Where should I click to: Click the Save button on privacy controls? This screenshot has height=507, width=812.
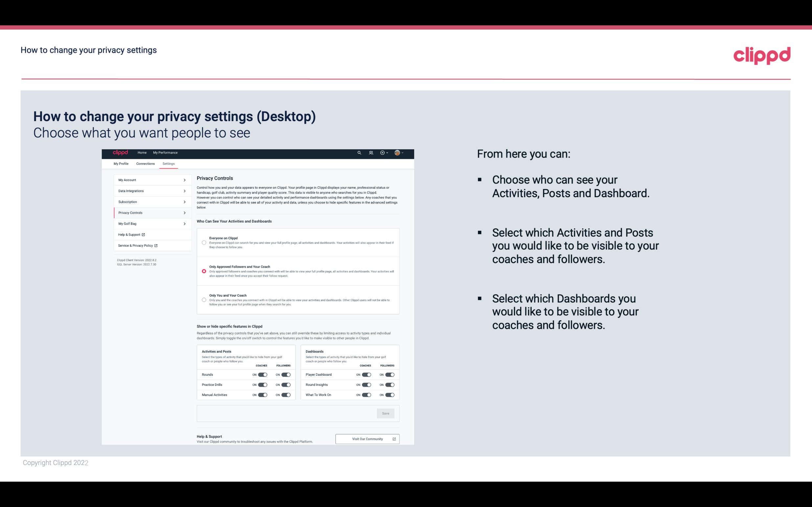coord(386,413)
